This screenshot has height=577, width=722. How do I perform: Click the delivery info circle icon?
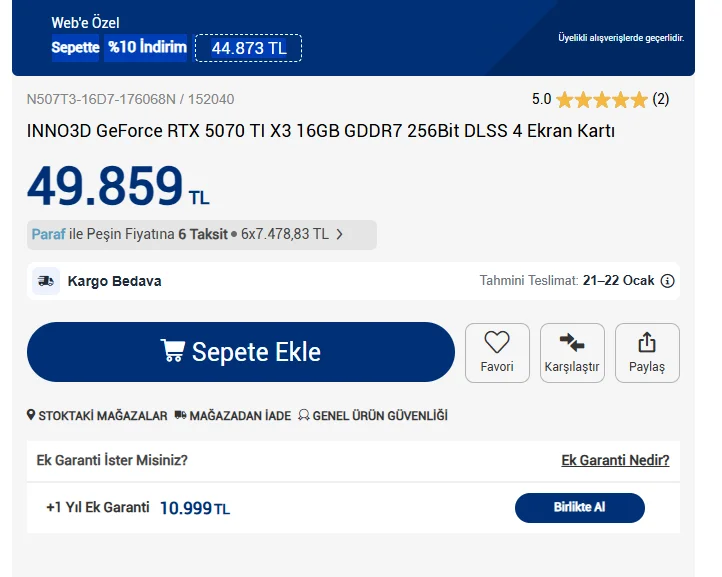pos(668,281)
